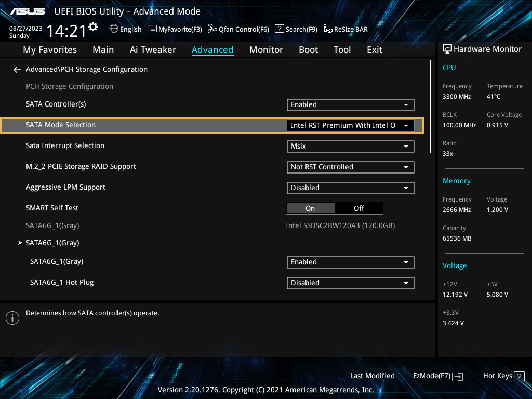The image size is (532, 399).
Task: Switch to Tool tab
Action: tap(342, 50)
